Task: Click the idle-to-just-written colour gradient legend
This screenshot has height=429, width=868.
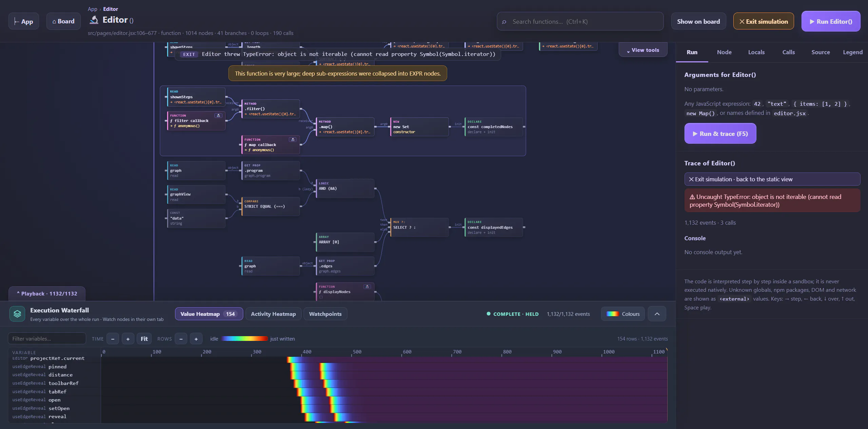Action: pos(244,339)
